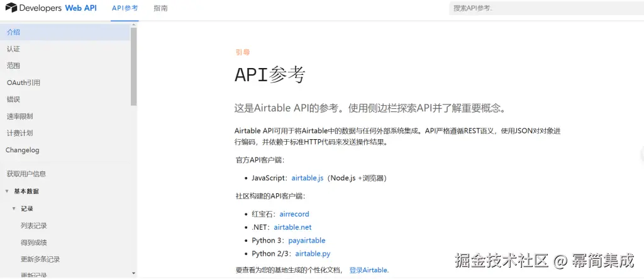The width and height of the screenshot is (644, 279).
Task: Open the airtable.js link
Action: click(x=308, y=178)
